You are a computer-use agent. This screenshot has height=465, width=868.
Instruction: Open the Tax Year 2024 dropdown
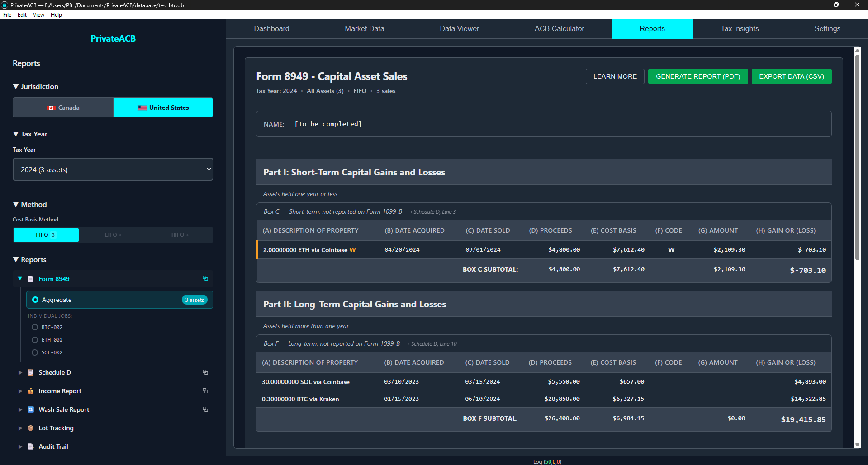tap(113, 169)
